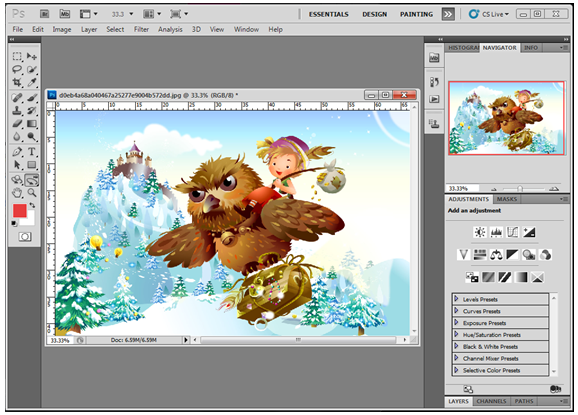Screen dimensions: 578x415
Task: Select the Rectangle shape tool
Action: 32,165
